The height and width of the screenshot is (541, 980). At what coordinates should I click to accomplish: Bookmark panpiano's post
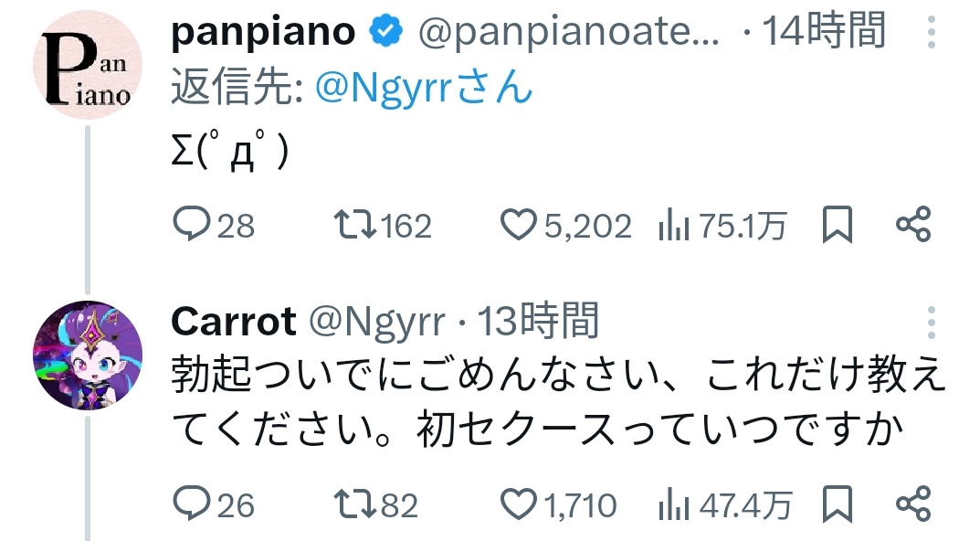click(837, 225)
